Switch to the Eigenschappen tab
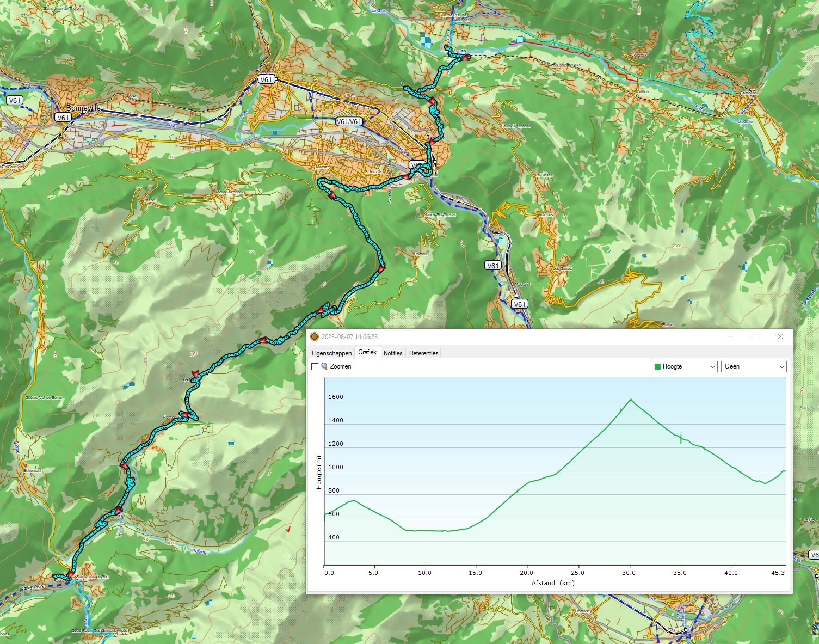The height and width of the screenshot is (644, 819). click(x=331, y=353)
